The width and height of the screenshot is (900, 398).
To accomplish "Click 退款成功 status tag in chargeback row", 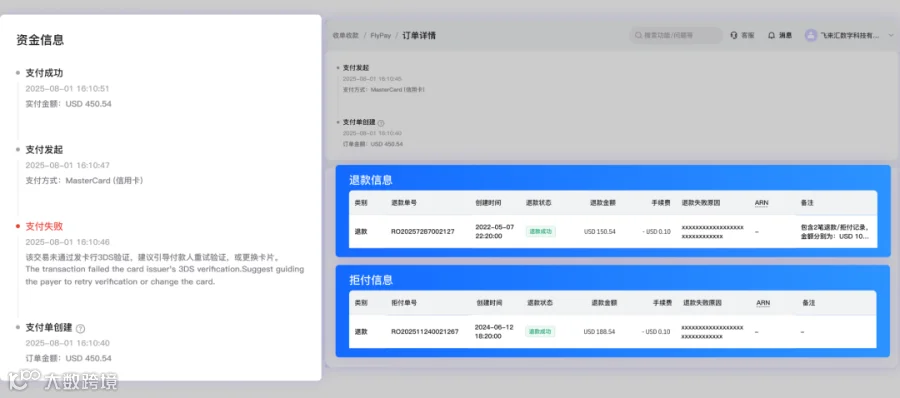I will point(540,331).
